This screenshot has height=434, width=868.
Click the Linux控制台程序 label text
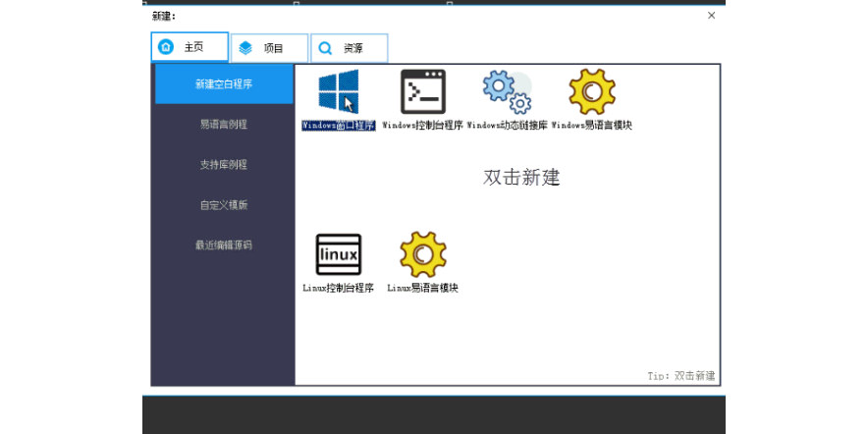(339, 289)
